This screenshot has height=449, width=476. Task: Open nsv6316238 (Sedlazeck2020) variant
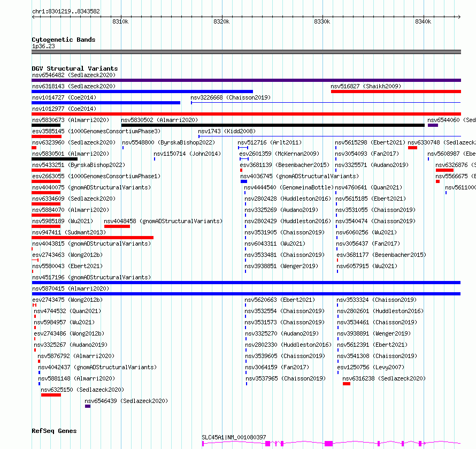click(384, 378)
